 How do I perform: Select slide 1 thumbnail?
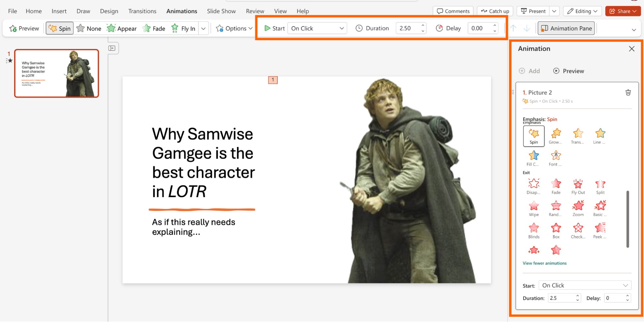tap(57, 73)
